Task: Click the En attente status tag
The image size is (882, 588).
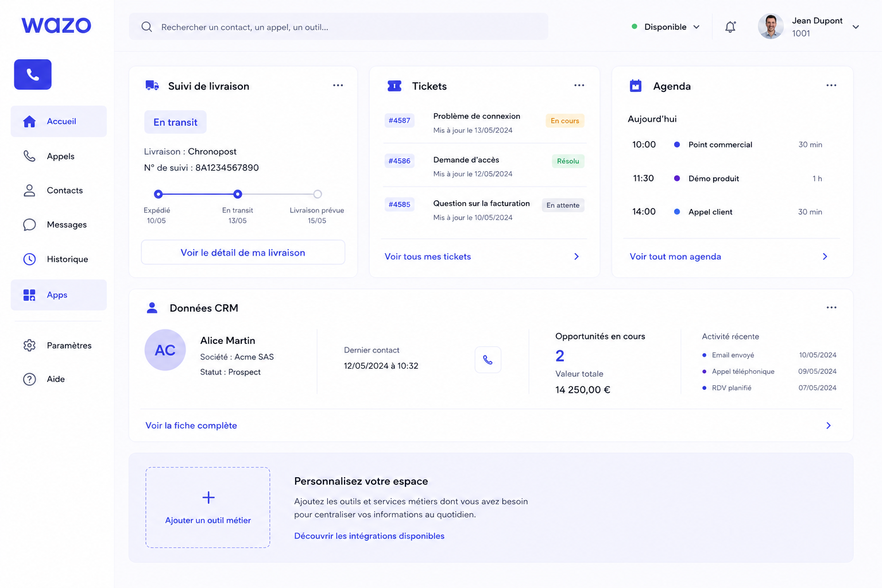Action: 563,205
